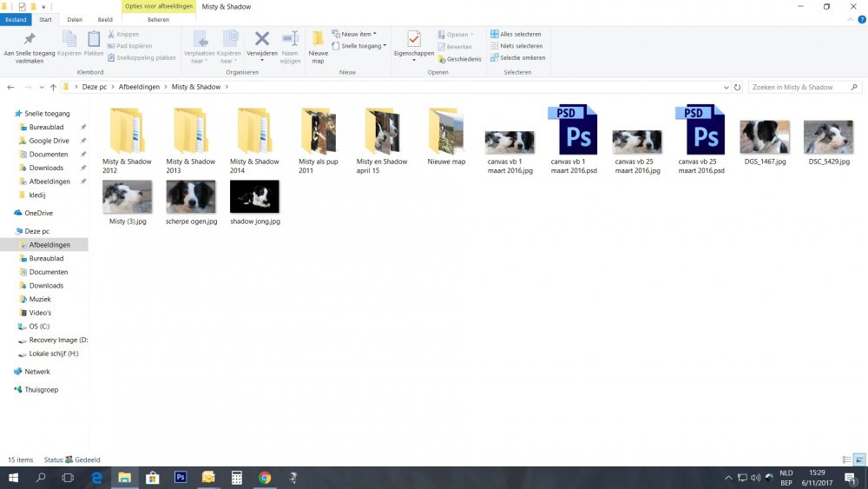Select the shadow jong.jpg thumbnail
Image resolution: width=868 pixels, height=489 pixels.
(254, 197)
